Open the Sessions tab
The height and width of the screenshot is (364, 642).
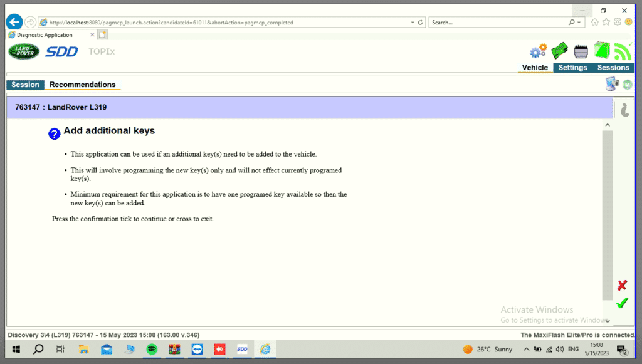(613, 68)
